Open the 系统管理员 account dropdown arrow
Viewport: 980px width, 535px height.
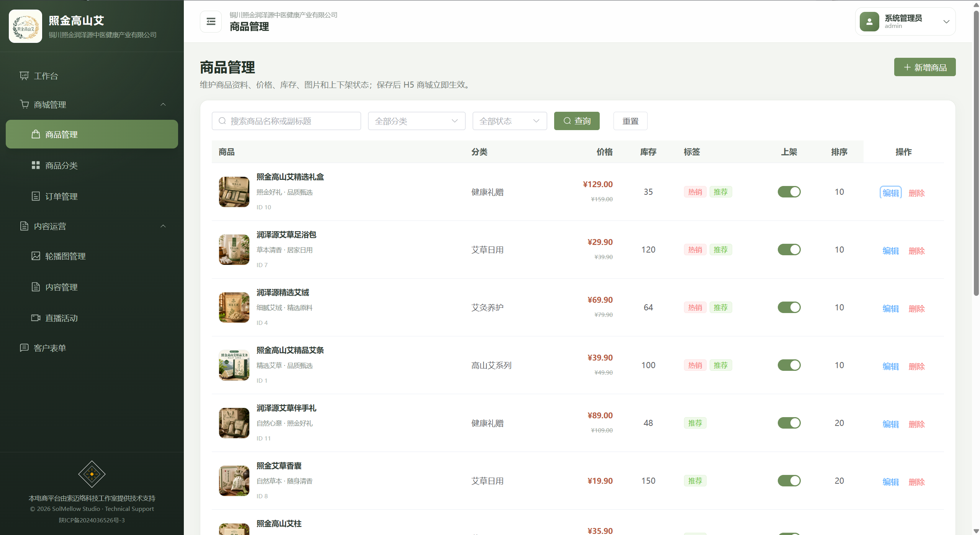click(x=946, y=22)
